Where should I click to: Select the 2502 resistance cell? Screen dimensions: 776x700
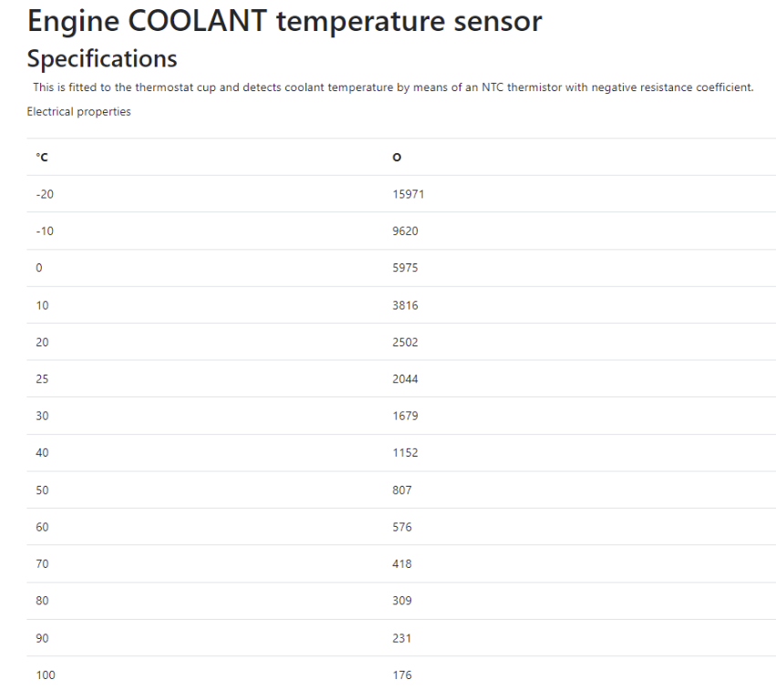pyautogui.click(x=405, y=343)
